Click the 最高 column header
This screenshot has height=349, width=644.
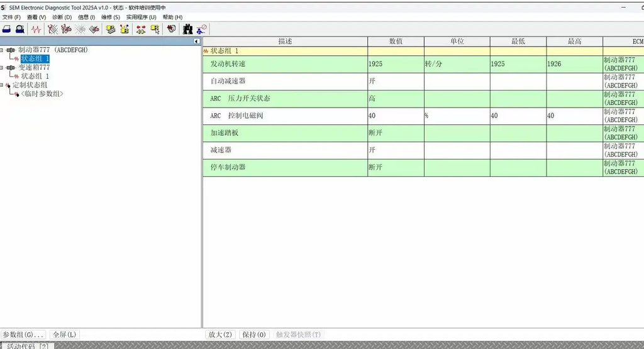pyautogui.click(x=575, y=41)
